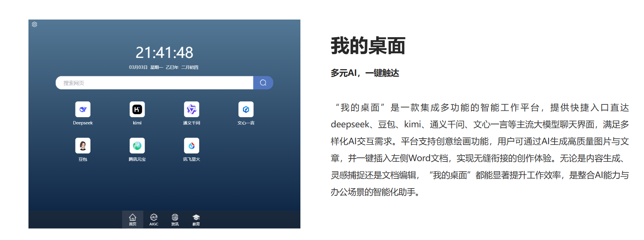Open the settings gear icon
This screenshot has width=644, height=240.
(35, 24)
